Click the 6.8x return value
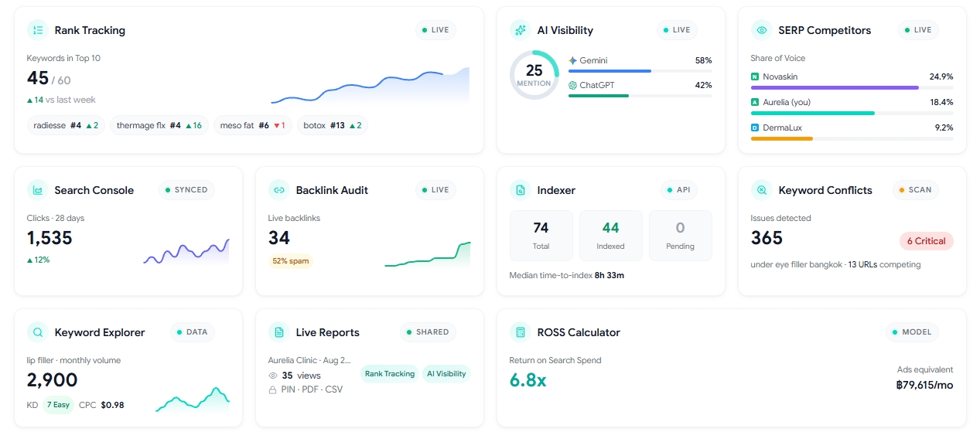Screen dimensions: 980x442 click(528, 380)
